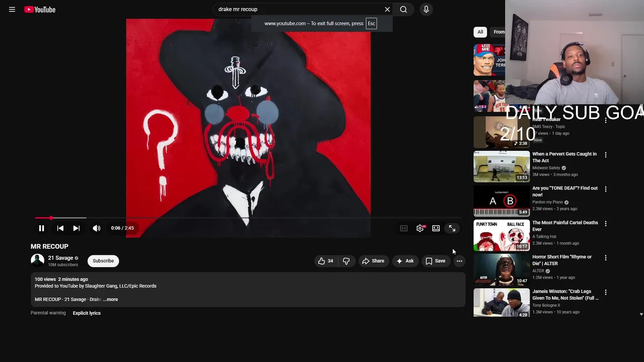Open more actions ellipsis under video
This screenshot has height=362, width=644.
[459, 261]
